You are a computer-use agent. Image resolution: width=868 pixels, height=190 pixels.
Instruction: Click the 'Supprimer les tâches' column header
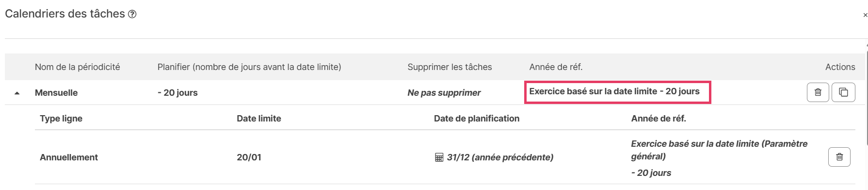[450, 67]
